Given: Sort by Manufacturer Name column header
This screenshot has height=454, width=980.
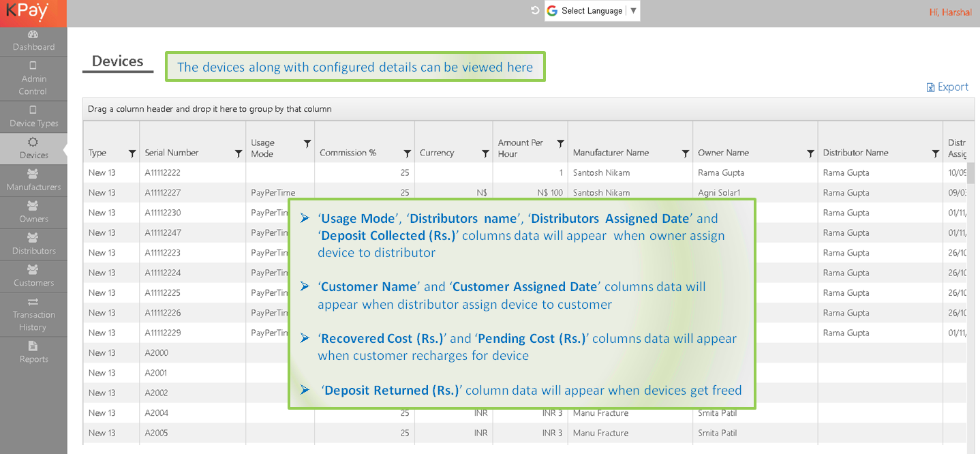Looking at the screenshot, I should [x=611, y=153].
